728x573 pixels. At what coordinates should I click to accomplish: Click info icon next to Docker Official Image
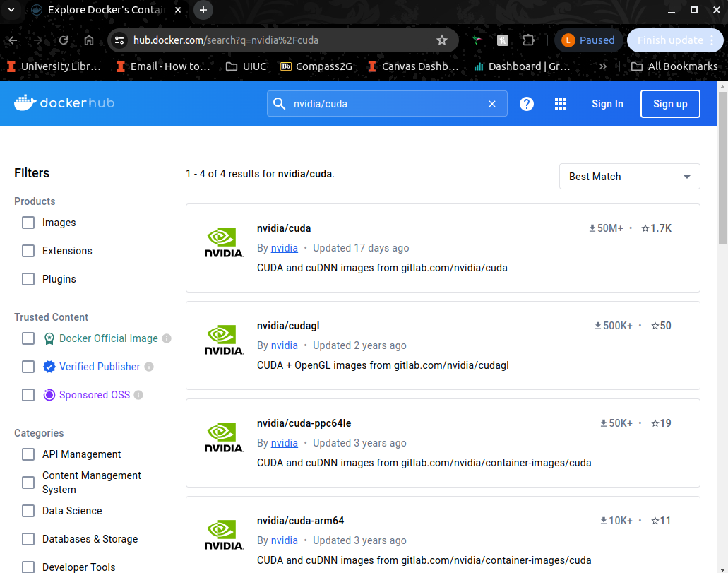click(167, 338)
